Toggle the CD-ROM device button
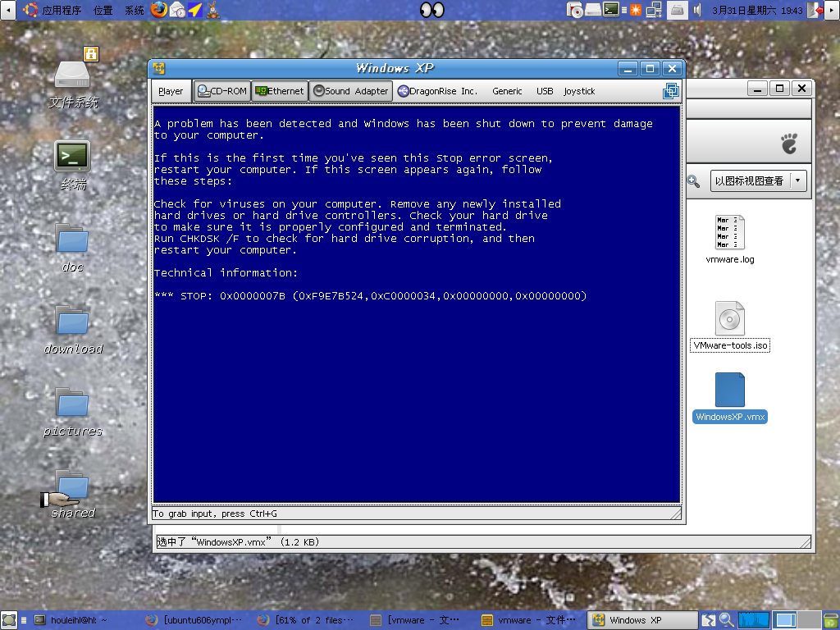The image size is (840, 630). (222, 91)
